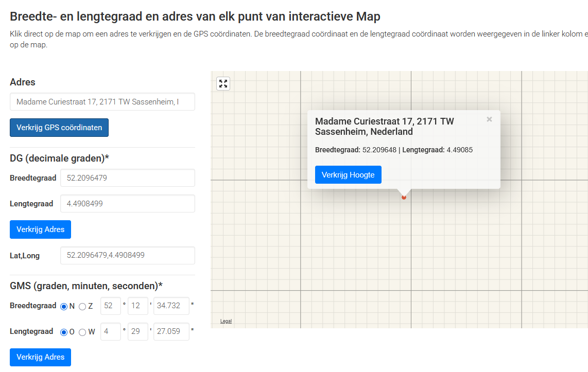
Task: Close the map address popup
Action: click(489, 119)
